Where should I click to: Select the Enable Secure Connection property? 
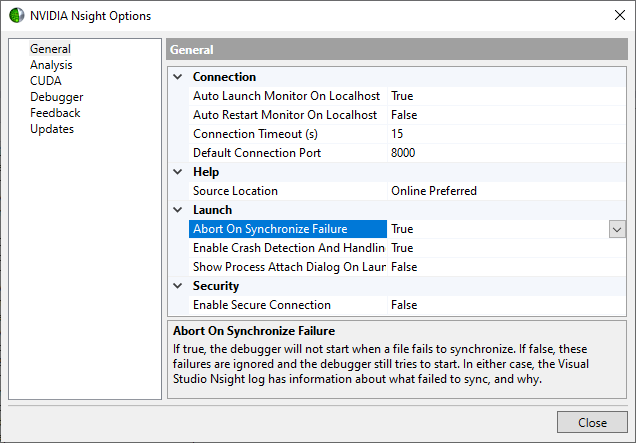pos(288,305)
